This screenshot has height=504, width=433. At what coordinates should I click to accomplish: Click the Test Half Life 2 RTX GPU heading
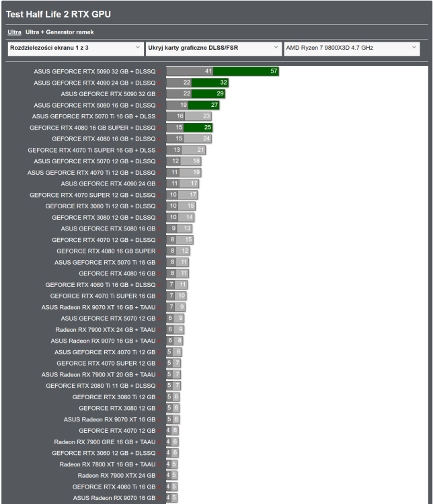pos(58,15)
